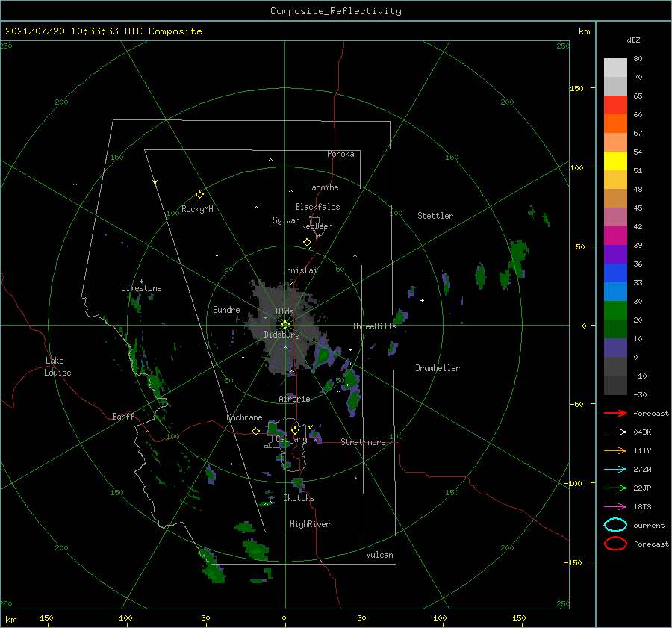
Task: Click the yellow radar-center diamond at Olds
Action: (x=285, y=325)
